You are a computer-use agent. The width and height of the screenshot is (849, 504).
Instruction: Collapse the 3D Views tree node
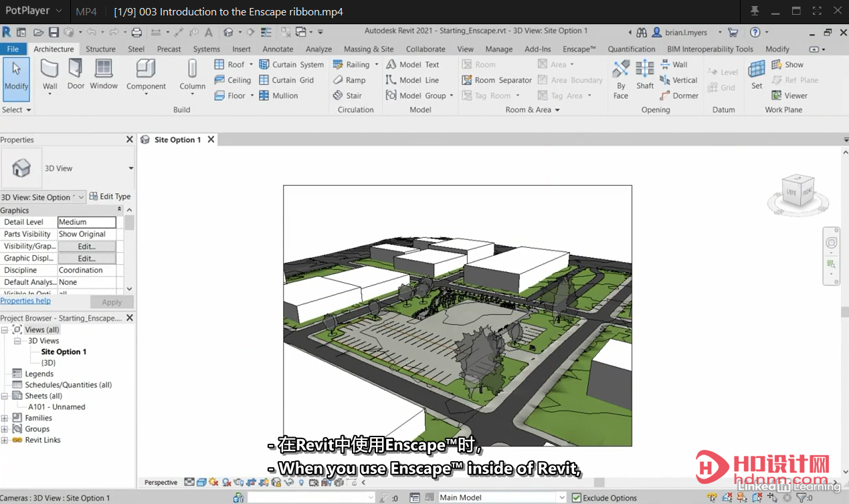click(x=17, y=341)
